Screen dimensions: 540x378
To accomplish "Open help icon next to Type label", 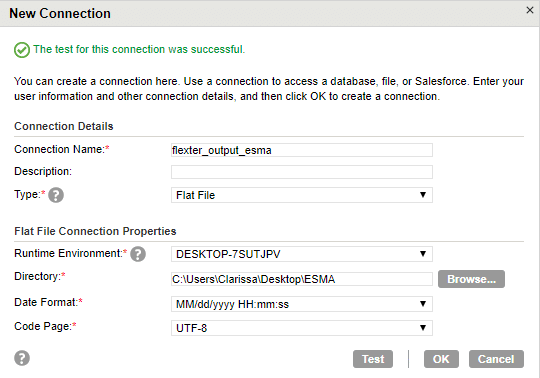I will point(56,195).
